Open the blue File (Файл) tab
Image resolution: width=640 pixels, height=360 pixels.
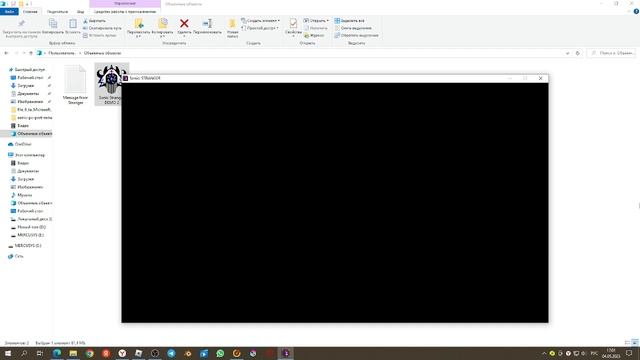coord(9,12)
